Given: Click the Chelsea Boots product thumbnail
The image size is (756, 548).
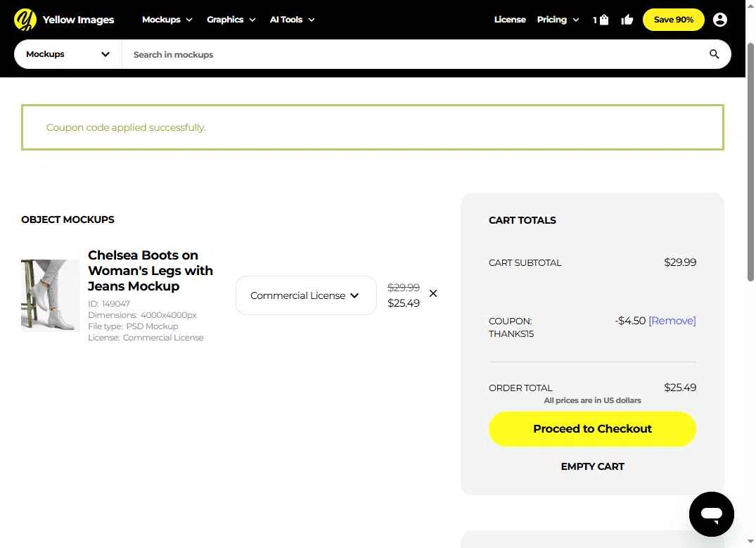Looking at the screenshot, I should [50, 295].
